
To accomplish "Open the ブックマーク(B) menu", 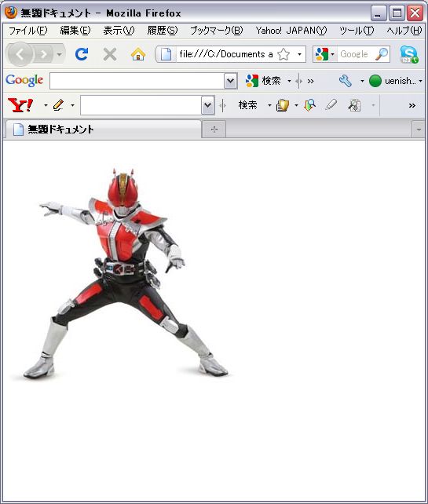I will (217, 31).
